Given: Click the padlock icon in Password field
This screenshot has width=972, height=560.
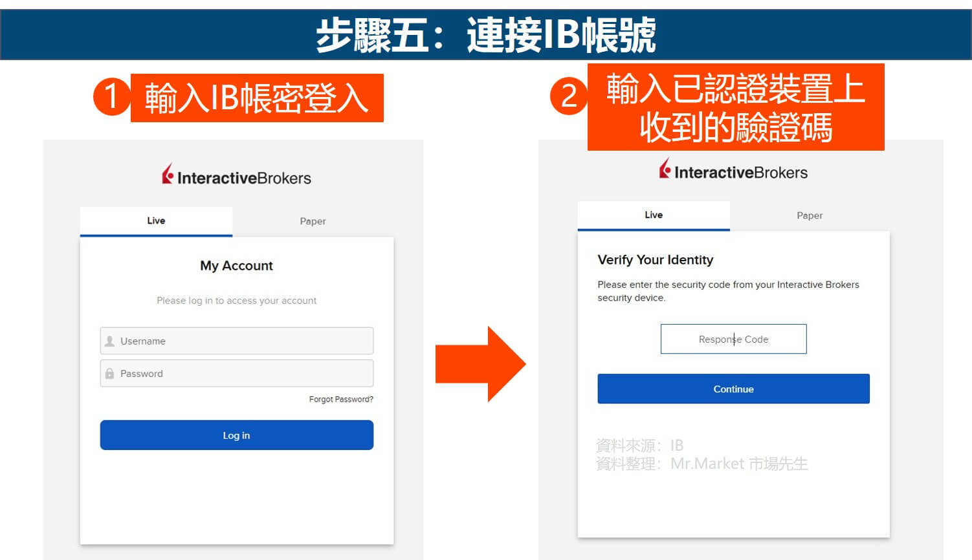Looking at the screenshot, I should (109, 374).
